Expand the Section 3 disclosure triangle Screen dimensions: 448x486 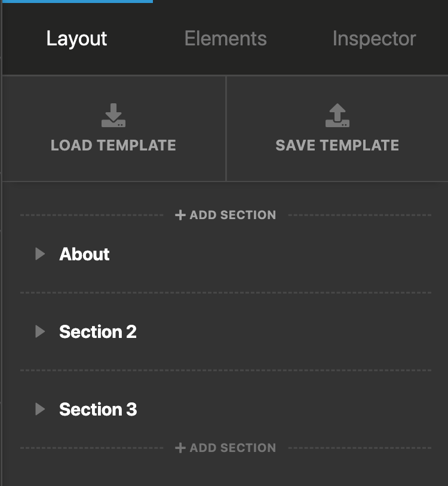tap(40, 409)
